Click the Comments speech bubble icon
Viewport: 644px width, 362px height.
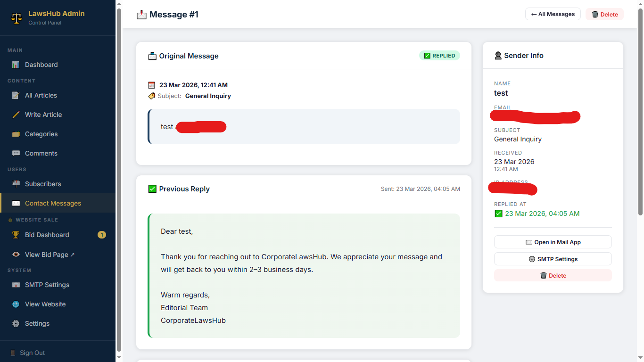click(16, 153)
